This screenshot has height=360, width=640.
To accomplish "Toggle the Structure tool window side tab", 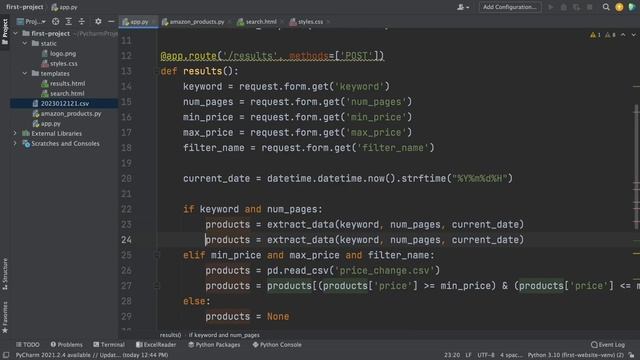I will tap(5, 273).
